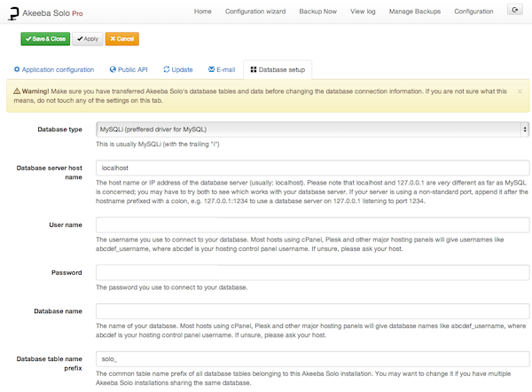This screenshot has width=532, height=392.
Task: Click help text 'The password you use to connect'
Action: (172, 287)
